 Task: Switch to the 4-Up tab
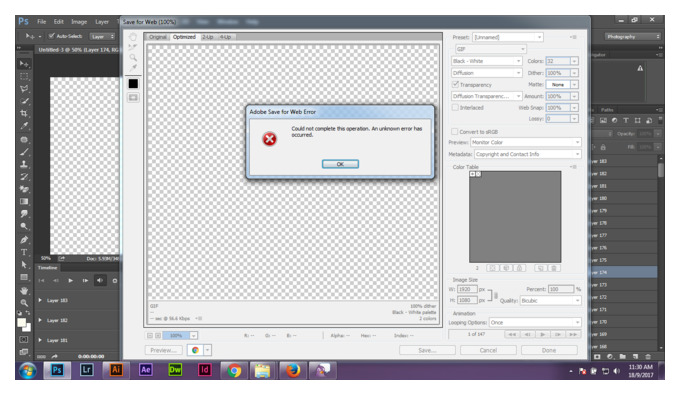(x=226, y=37)
